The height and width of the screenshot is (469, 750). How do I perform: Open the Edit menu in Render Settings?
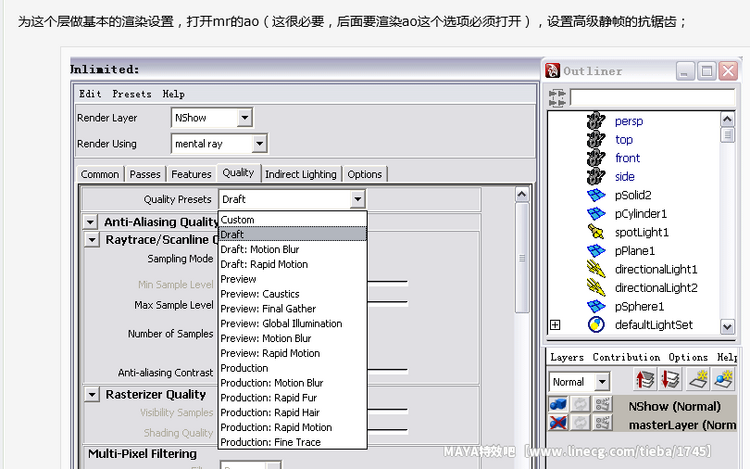pyautogui.click(x=90, y=94)
